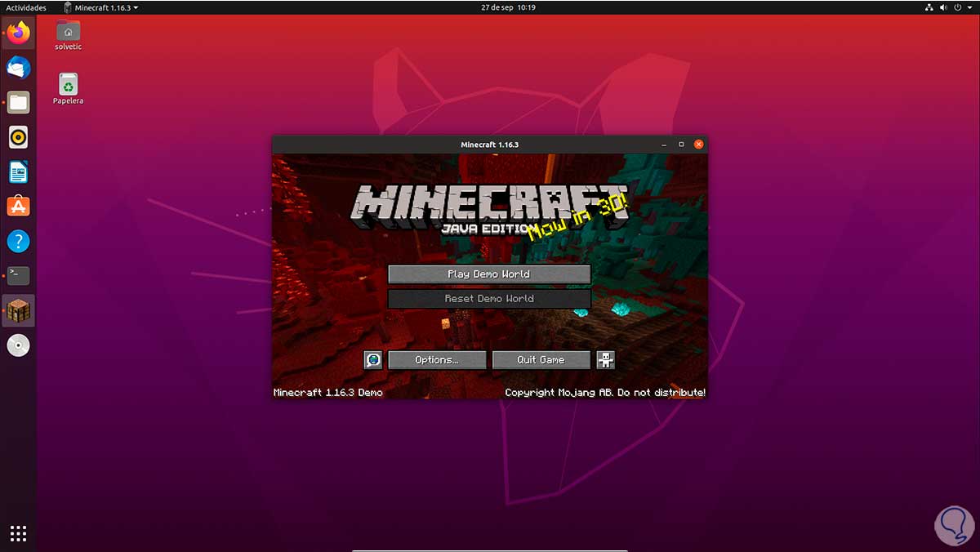Select the language globe icon
The image size is (980, 552).
[x=373, y=359]
